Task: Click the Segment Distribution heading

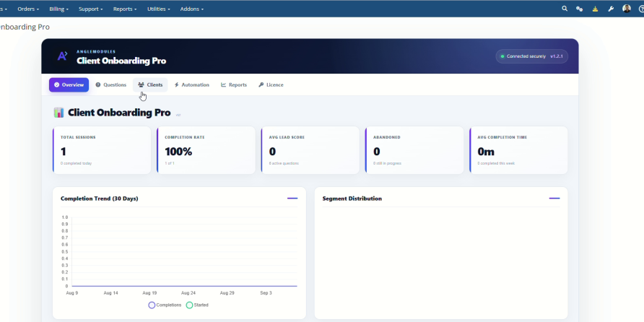Action: (x=352, y=199)
